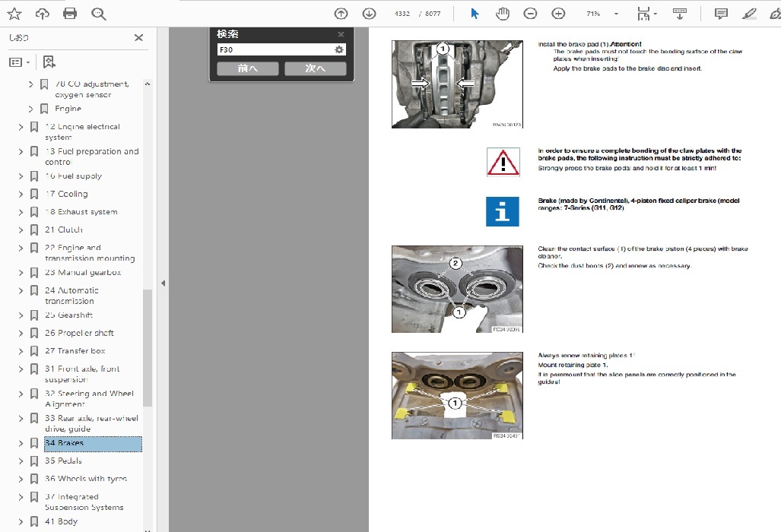Expand the CO adjustment, oxygen sensor bookmark
Screen dimensions: 781x532
pyautogui.click(x=30, y=84)
